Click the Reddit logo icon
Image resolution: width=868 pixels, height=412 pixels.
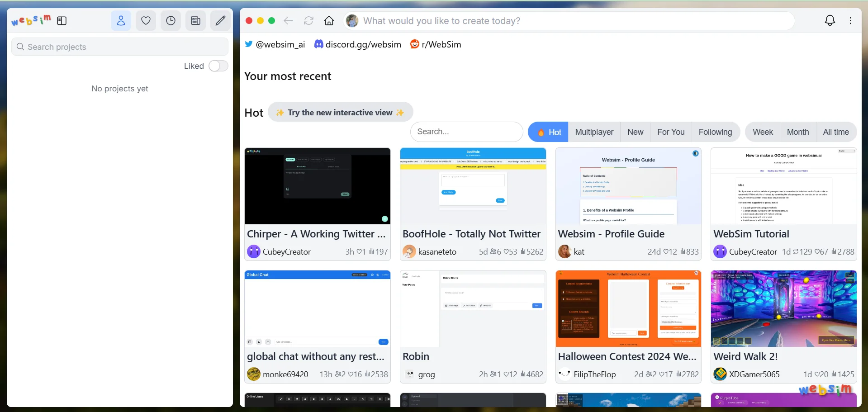414,44
